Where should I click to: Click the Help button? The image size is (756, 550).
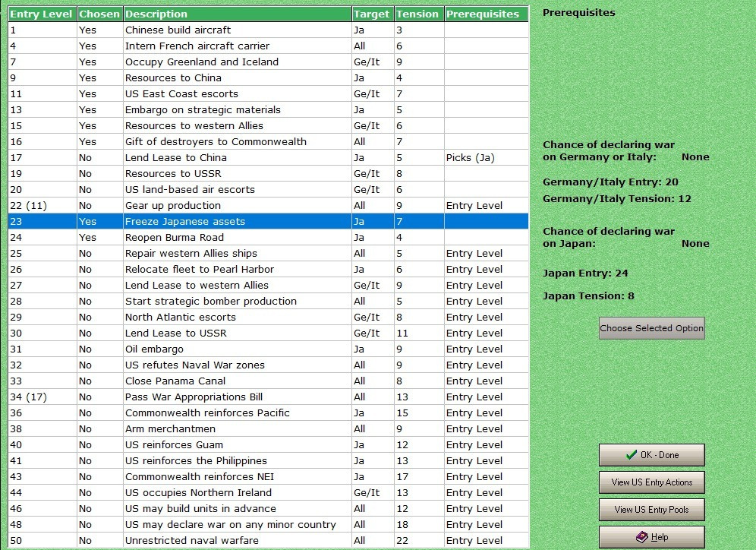[x=651, y=537]
